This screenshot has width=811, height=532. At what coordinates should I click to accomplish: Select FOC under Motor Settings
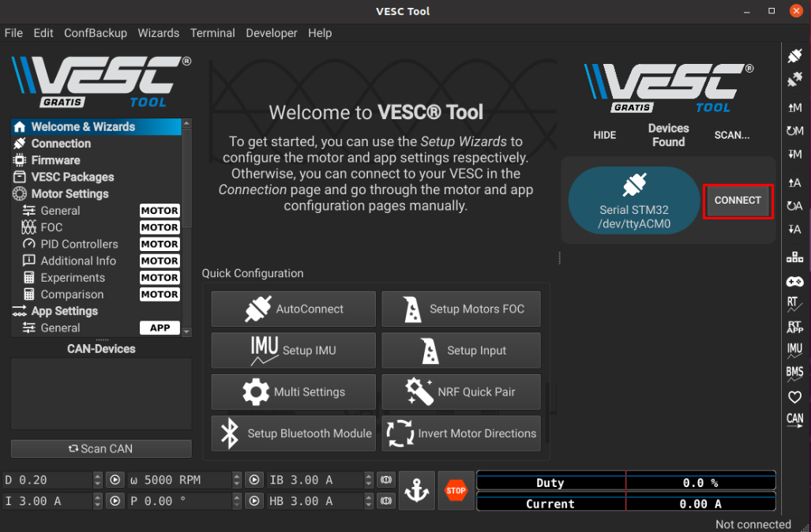96,227
